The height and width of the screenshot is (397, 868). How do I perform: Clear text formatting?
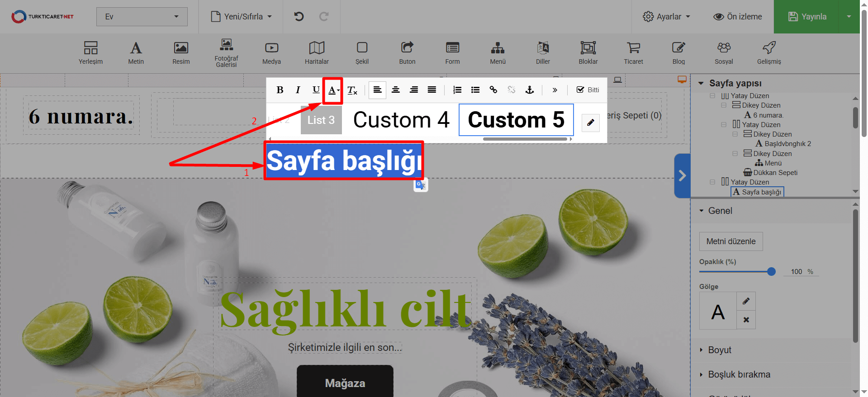[352, 90]
